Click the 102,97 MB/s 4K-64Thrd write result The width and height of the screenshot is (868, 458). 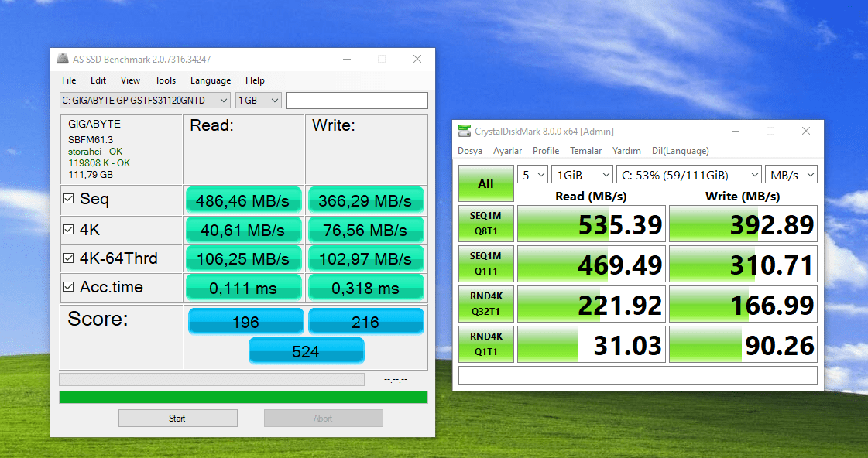366,259
